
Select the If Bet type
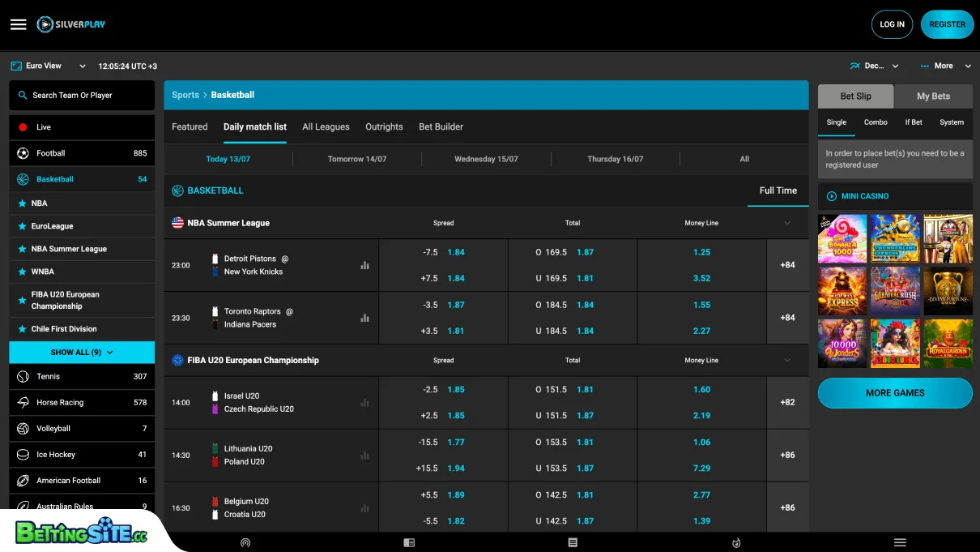coord(914,122)
